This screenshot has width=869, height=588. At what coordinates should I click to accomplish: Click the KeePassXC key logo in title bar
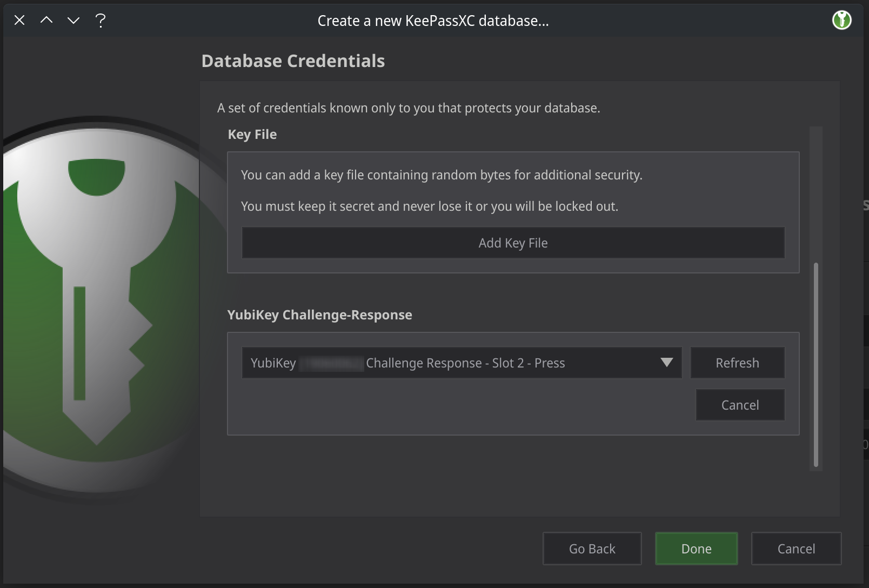(x=841, y=20)
